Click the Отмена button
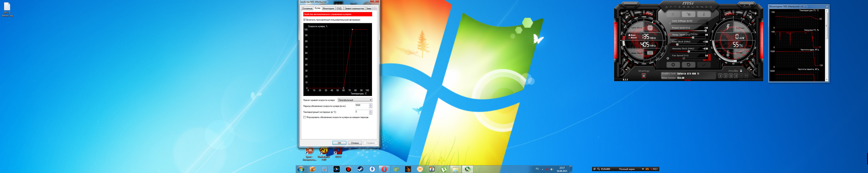 [x=355, y=143]
